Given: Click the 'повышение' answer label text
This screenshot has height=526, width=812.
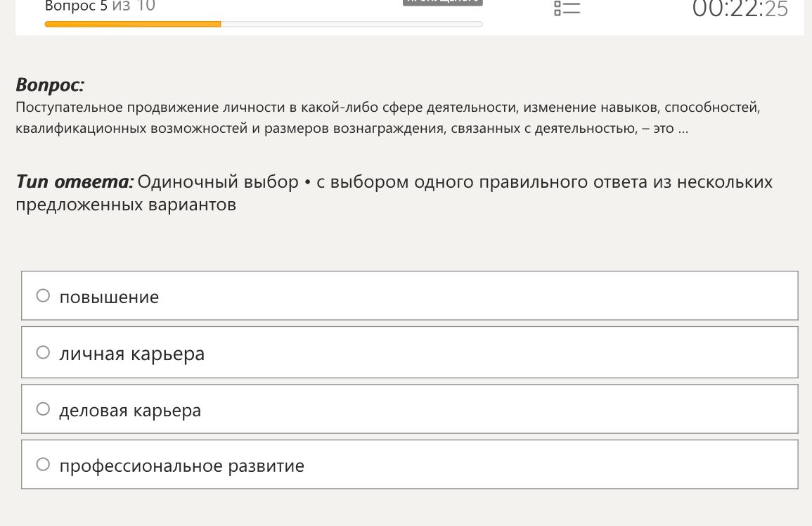Looking at the screenshot, I should (x=109, y=297).
